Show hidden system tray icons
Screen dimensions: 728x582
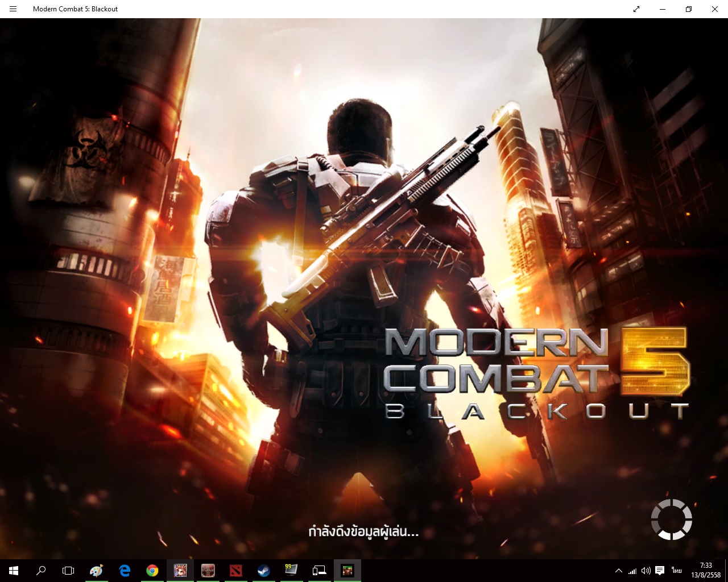click(619, 571)
